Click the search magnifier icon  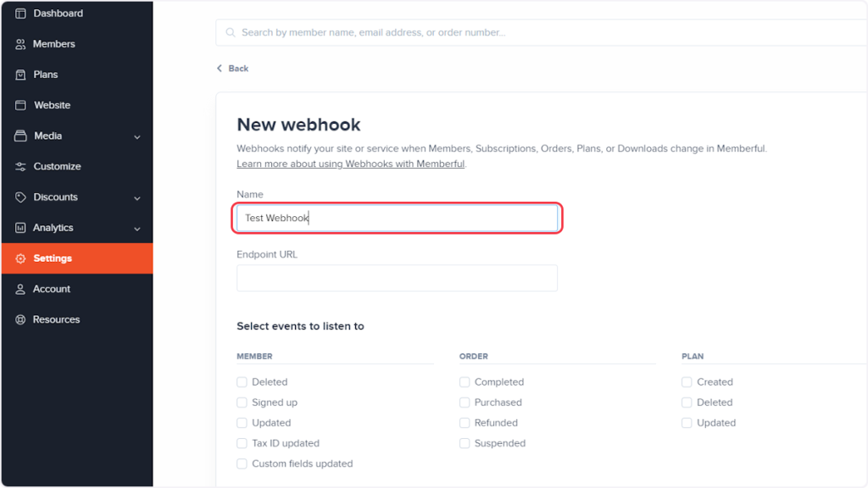(231, 33)
